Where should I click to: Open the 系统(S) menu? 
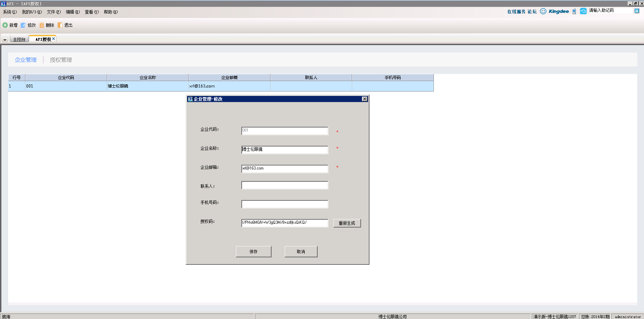coord(10,12)
